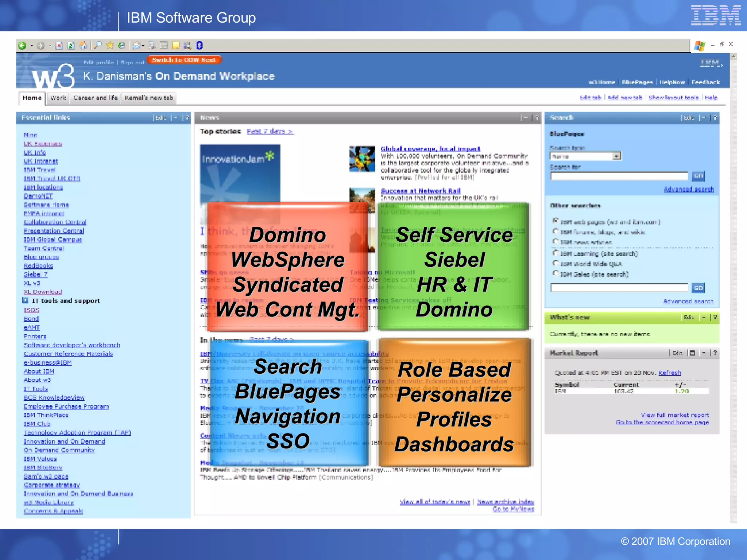Open BluePages Search type dropdown
Screen dimensions: 747x560
pyautogui.click(x=585, y=156)
